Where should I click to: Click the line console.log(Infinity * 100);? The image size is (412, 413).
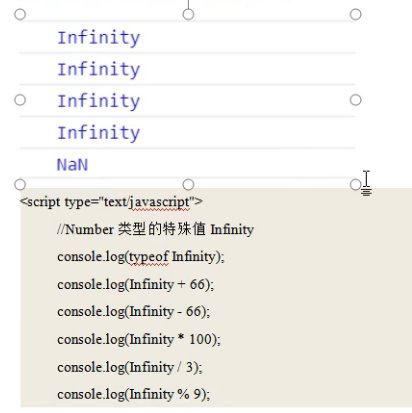[139, 340]
